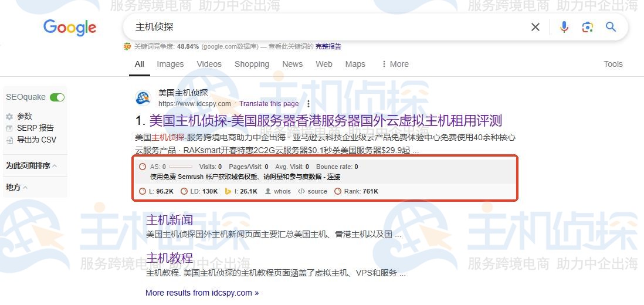Open the 完整报告 full report link
The width and height of the screenshot is (644, 305).
point(328,46)
